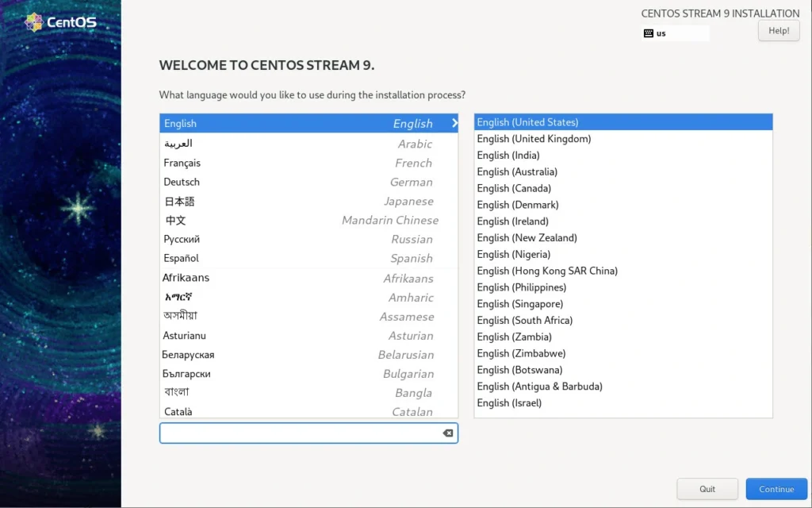Click the keyboard layout icon

[x=649, y=33]
